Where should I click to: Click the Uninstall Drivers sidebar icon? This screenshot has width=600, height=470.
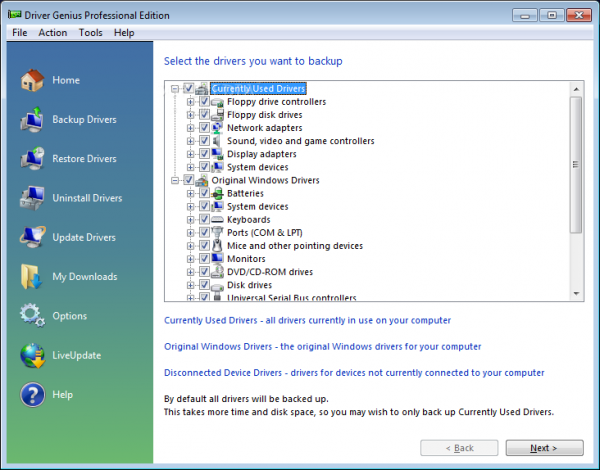tap(32, 198)
